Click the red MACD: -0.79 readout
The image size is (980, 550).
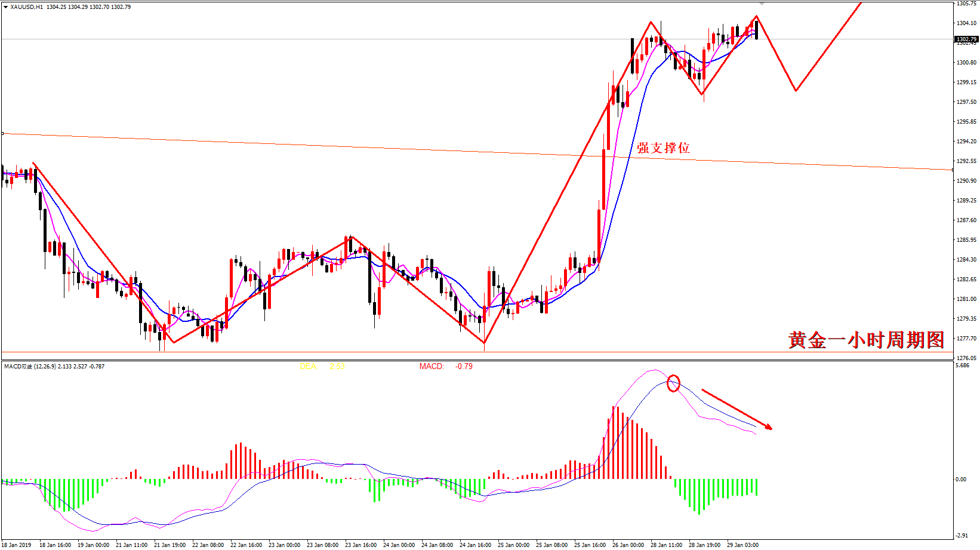click(x=446, y=367)
